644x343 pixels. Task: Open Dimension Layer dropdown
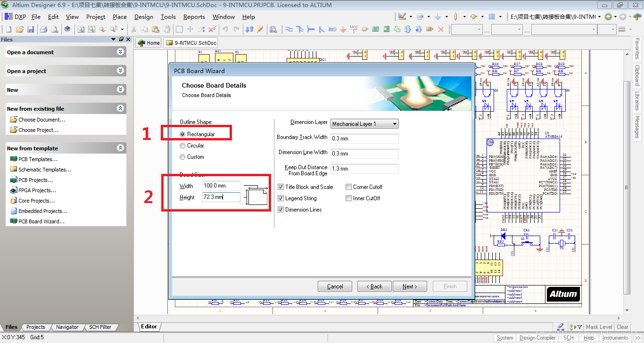tap(365, 124)
